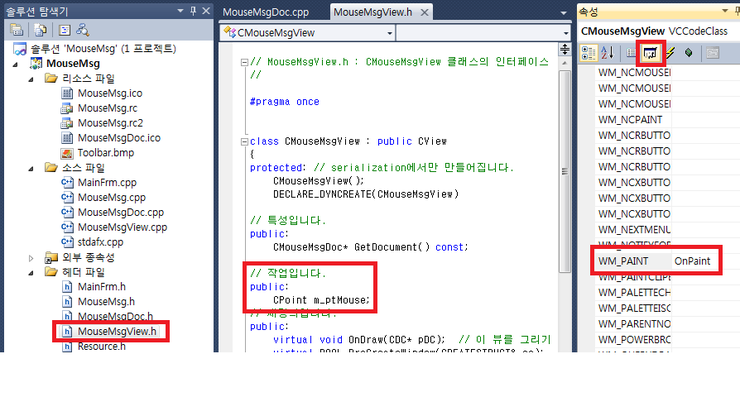Open MouseMsgDoc.cpp in Solution Explorer

[121, 212]
